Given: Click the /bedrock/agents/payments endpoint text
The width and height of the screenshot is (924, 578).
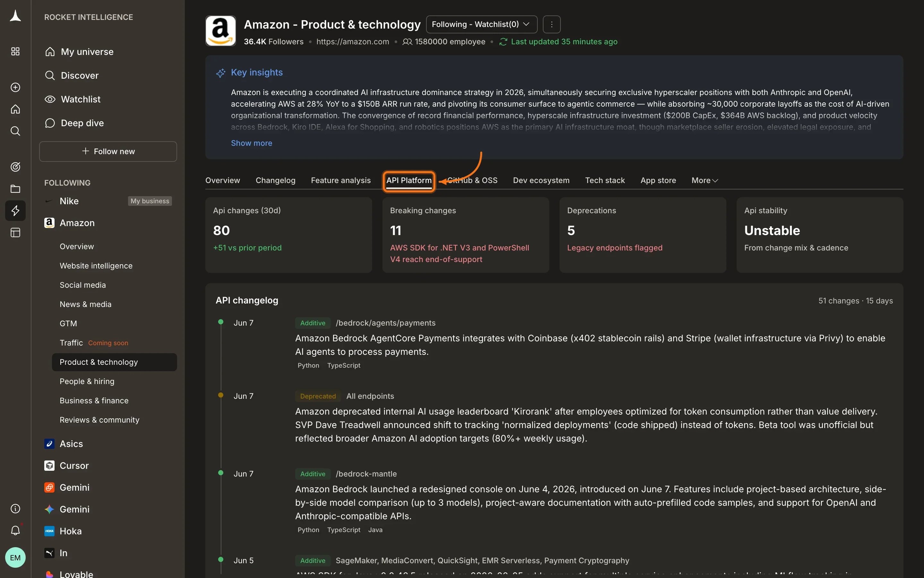Looking at the screenshot, I should 385,323.
